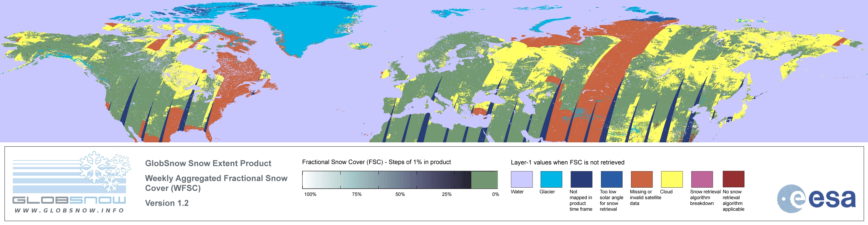Click the Water legend color swatch
The image size is (868, 225).
522,179
